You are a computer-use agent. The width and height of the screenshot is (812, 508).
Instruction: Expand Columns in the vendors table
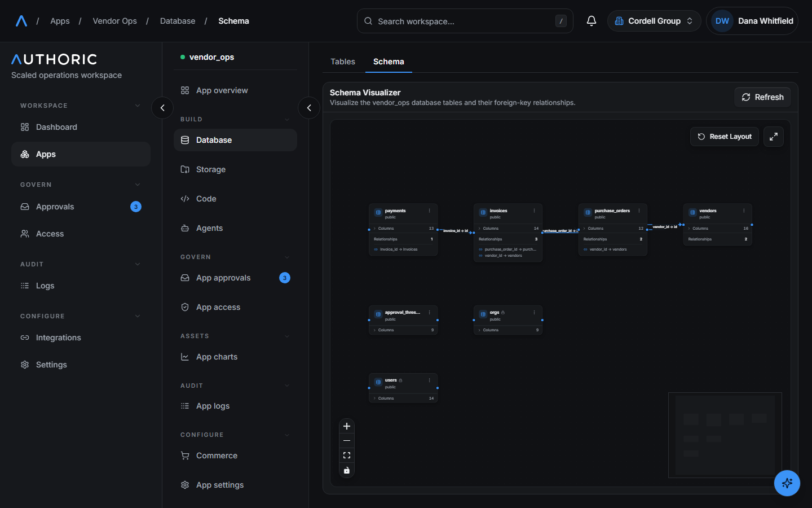[x=718, y=229]
